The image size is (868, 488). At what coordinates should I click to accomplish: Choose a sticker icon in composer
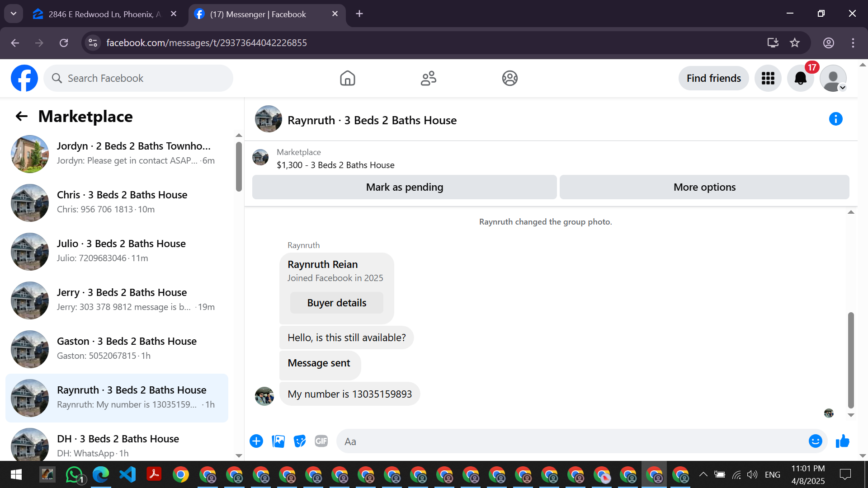click(x=299, y=441)
